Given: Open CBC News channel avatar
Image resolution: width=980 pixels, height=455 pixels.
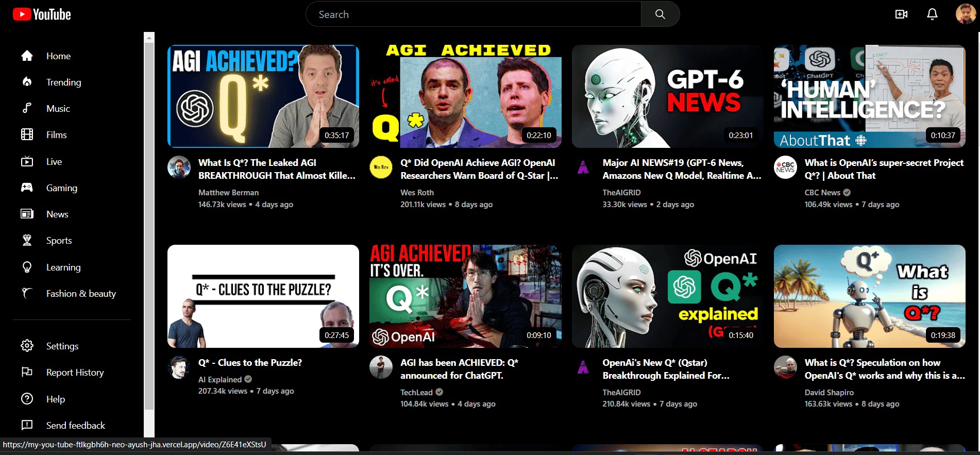Looking at the screenshot, I should (785, 167).
